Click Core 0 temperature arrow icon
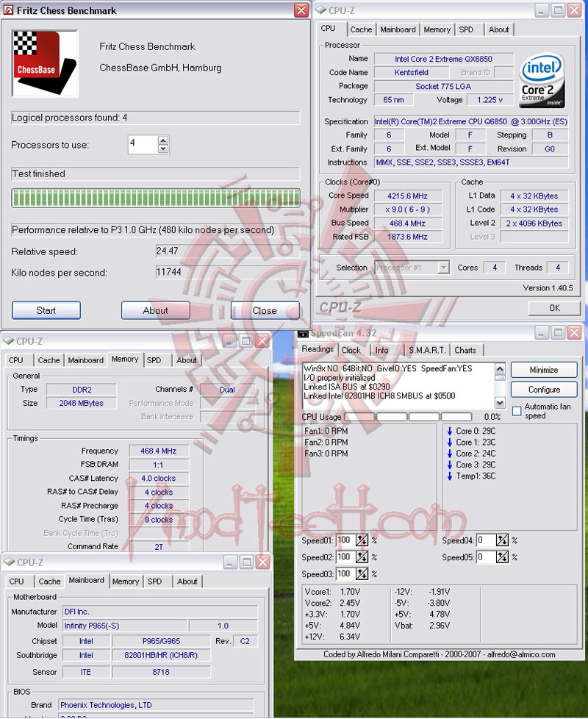Screen dimensions: 588x719 tap(450, 431)
